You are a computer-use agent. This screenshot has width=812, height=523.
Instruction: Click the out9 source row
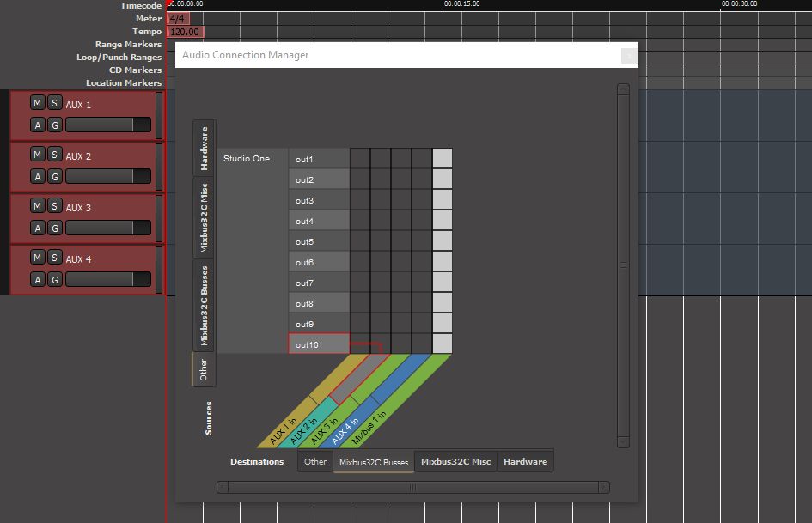[319, 324]
